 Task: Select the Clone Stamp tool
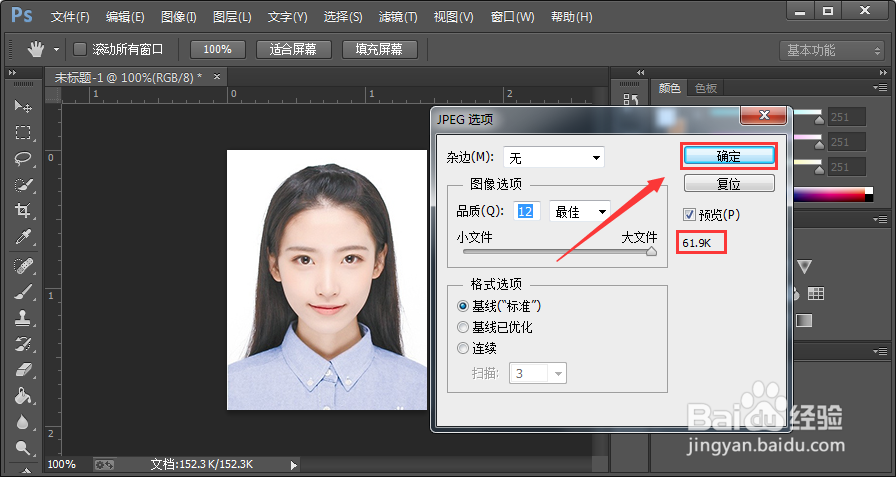pos(23,318)
